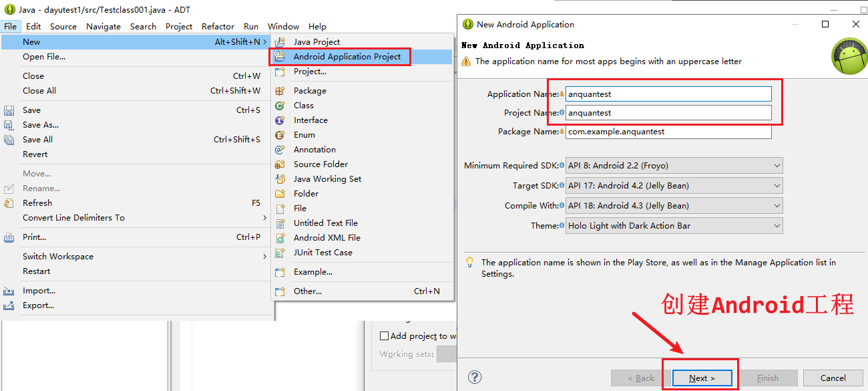Click the Folder icon in New submenu
The image size is (868, 391).
[280, 194]
